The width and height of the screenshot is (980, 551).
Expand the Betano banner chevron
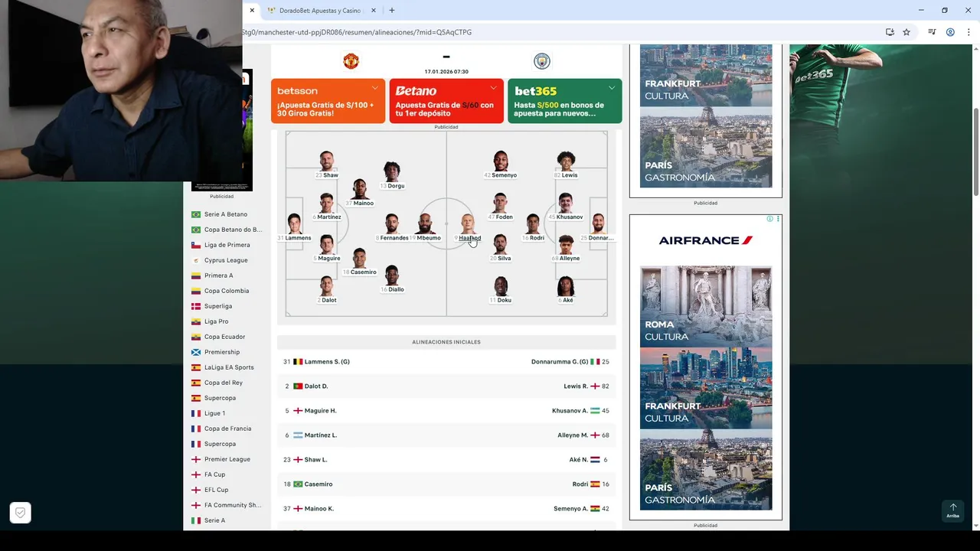point(493,88)
